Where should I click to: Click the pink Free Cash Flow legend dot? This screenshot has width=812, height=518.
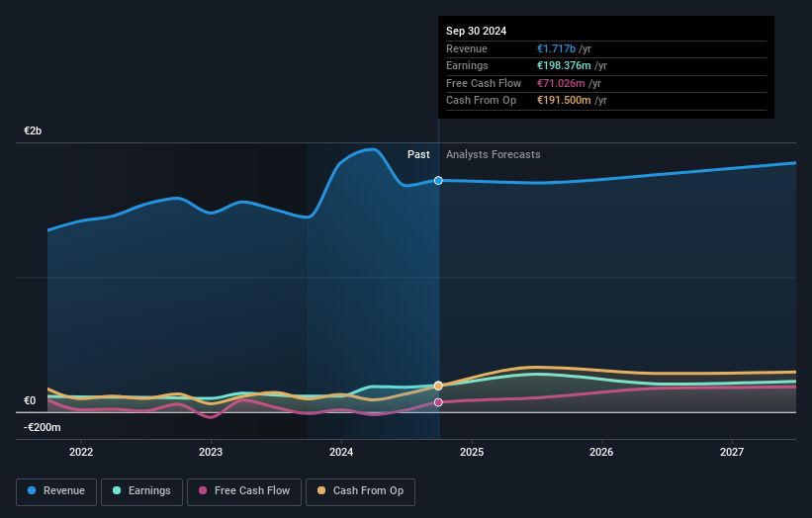point(203,490)
